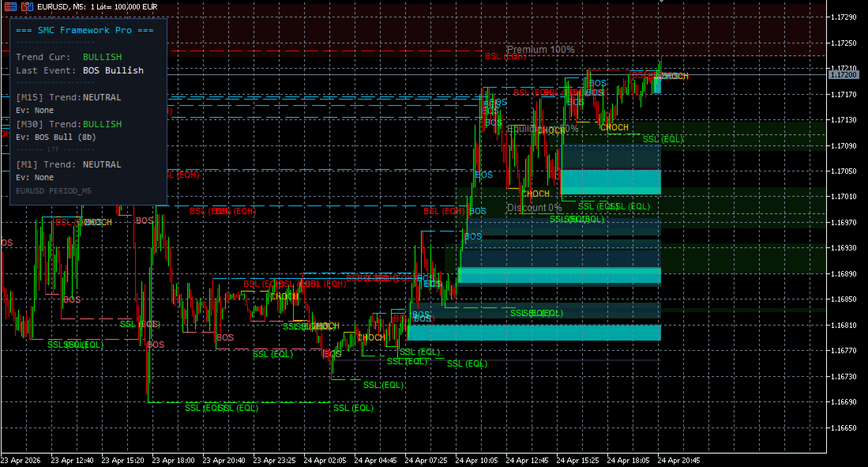This screenshot has height=467, width=868.
Task: Click the 1.17170 price scale label
Action: 844,95
